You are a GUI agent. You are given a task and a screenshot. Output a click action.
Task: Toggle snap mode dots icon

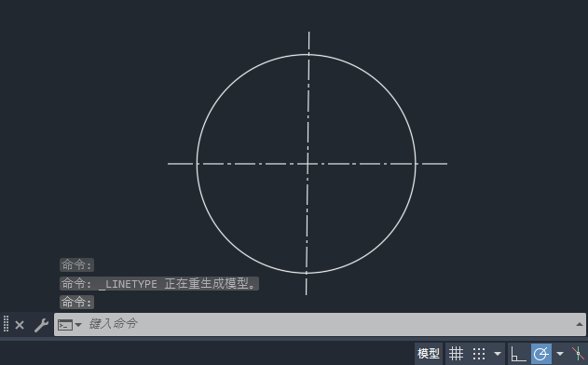(x=479, y=354)
